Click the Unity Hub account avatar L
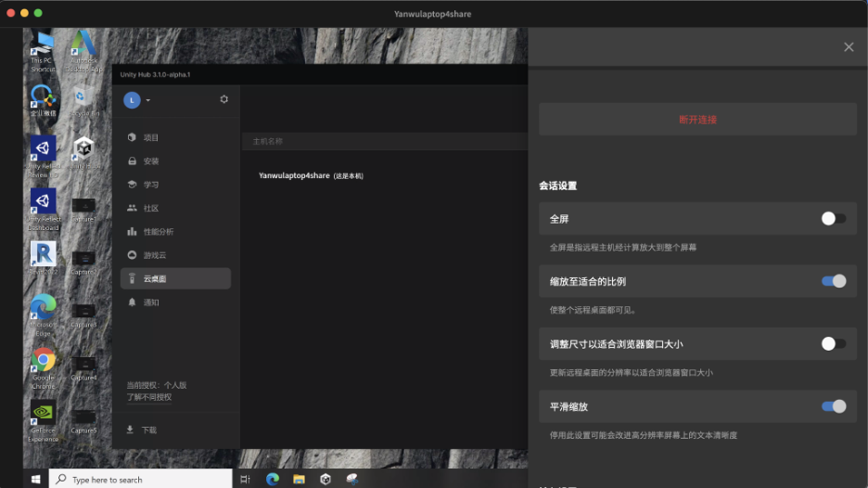868x488 pixels. [132, 100]
